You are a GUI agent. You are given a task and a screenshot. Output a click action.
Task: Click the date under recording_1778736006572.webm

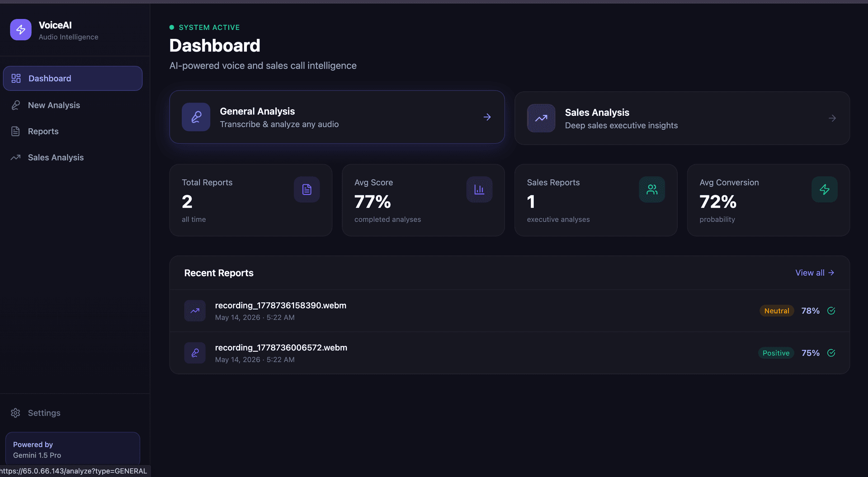pos(255,359)
